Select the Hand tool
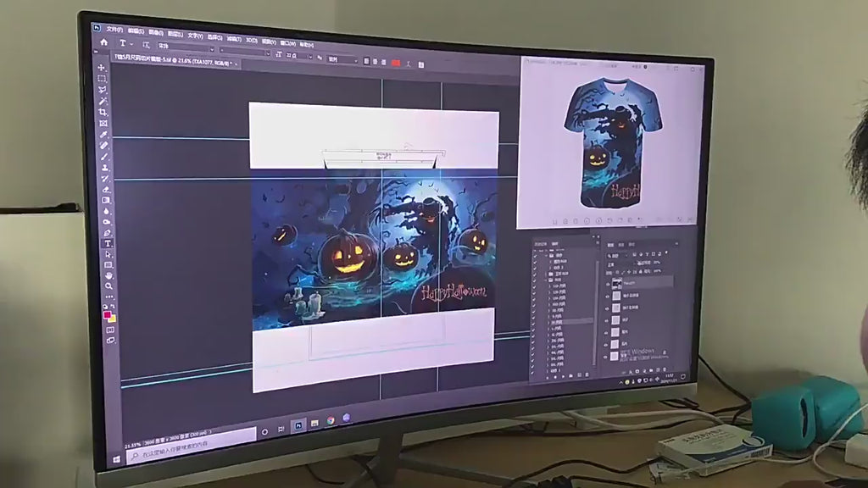868x488 pixels. (108, 275)
